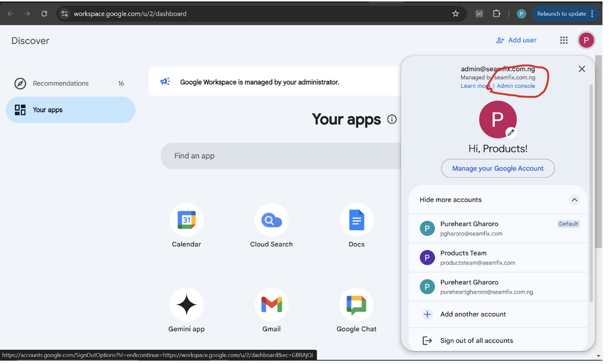Close the account panel with X
Screen dimensions: 616x364
pos(582,69)
